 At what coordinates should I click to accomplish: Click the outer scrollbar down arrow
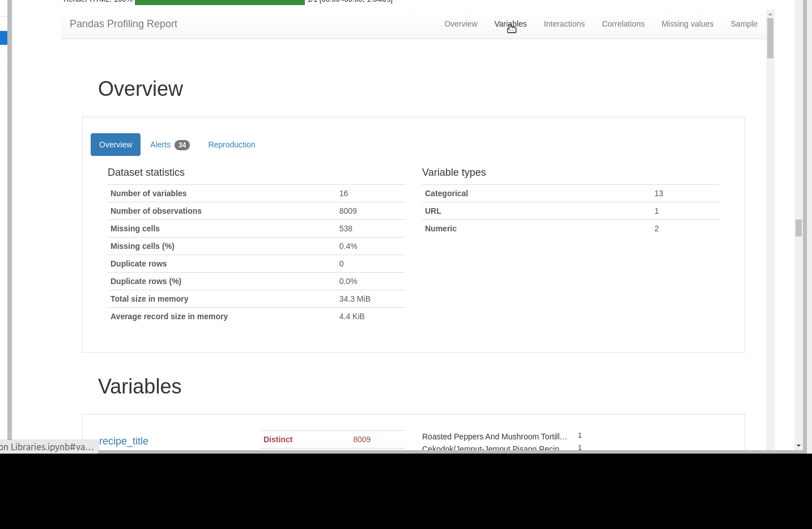(x=798, y=446)
